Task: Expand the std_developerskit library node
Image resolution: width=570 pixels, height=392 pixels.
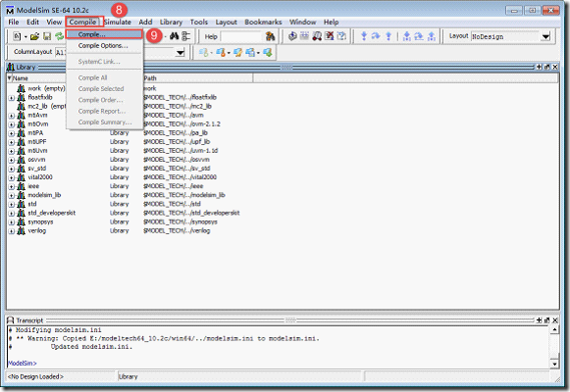Action: coord(11,214)
